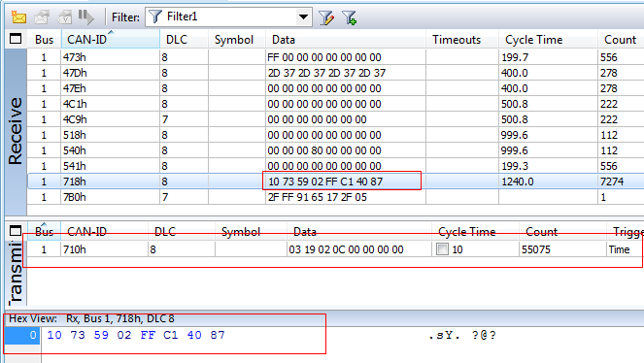
Task: Click the Transmit vertical panel label
Action: (16, 273)
